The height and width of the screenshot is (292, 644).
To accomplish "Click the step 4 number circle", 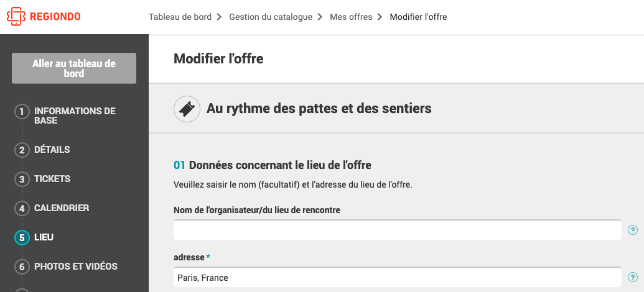I will click(22, 208).
